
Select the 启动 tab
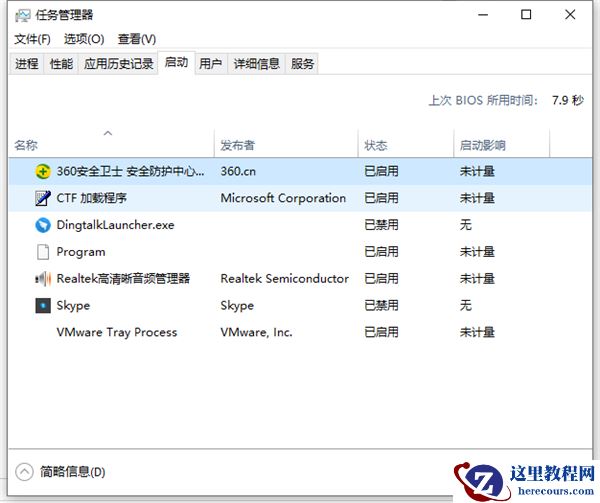click(x=176, y=62)
